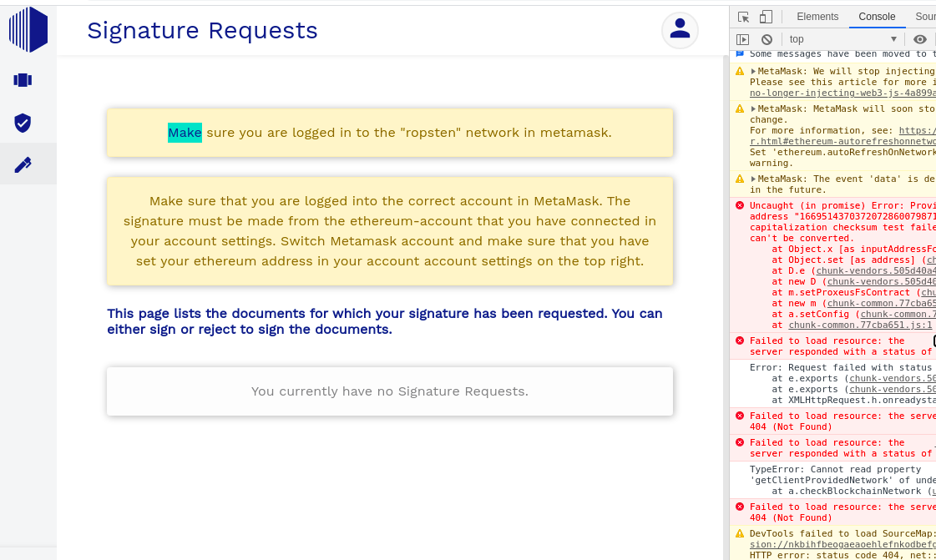
Task: Activate the DevTools inspect element icon
Action: 743,17
